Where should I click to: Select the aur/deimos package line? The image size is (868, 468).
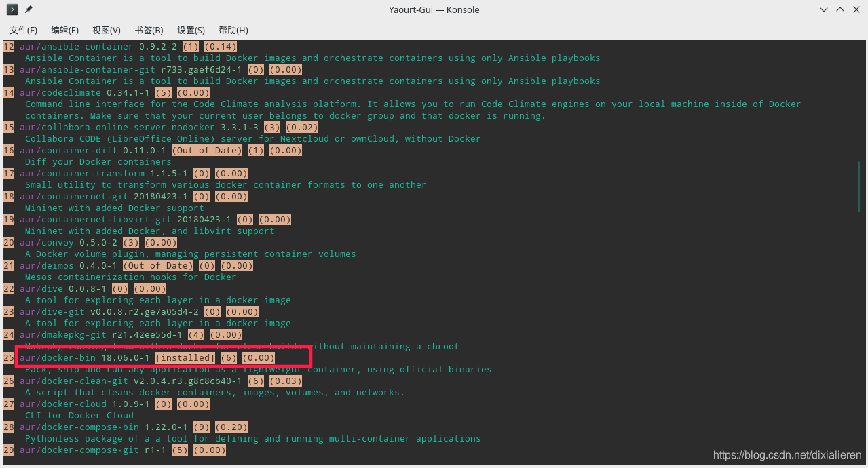tap(127, 266)
